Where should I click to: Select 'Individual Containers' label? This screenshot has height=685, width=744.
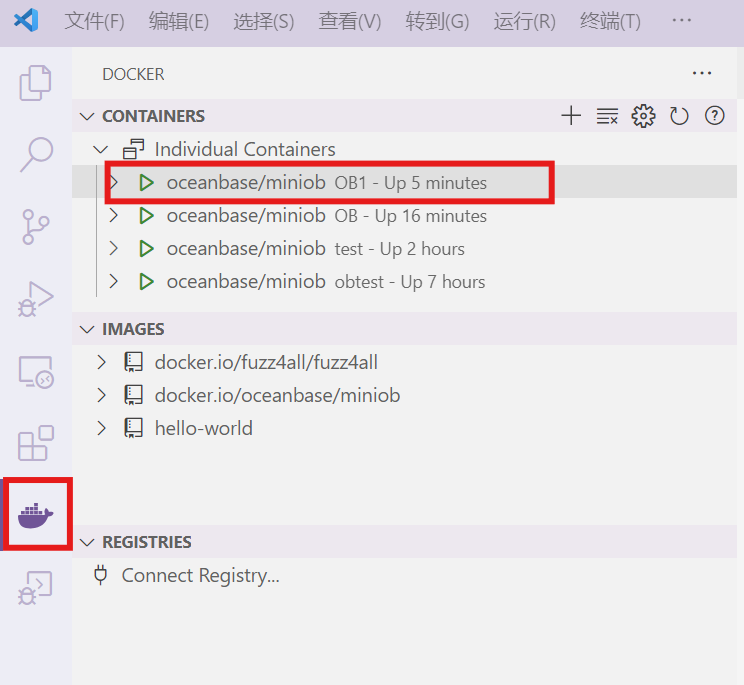[245, 149]
